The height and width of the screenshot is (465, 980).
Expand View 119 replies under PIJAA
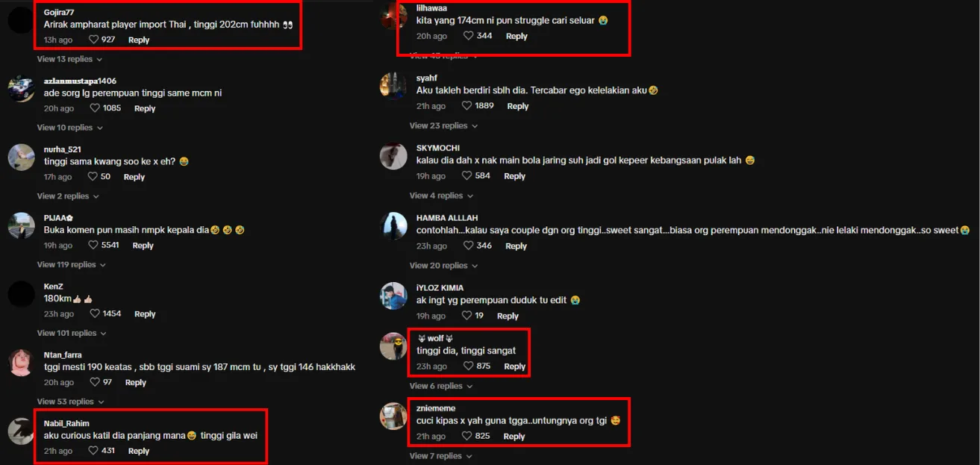click(x=72, y=265)
